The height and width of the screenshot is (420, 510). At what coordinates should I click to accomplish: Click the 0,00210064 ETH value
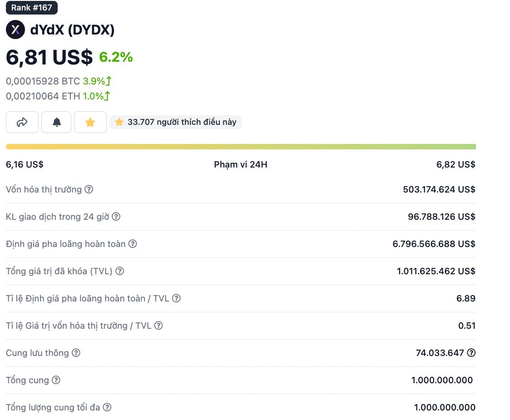pos(43,96)
